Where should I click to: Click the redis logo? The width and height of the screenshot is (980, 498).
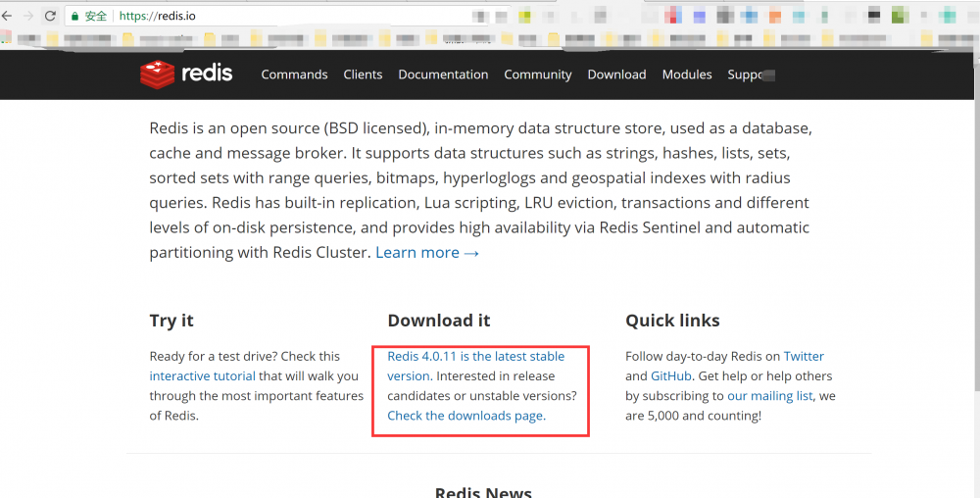click(186, 75)
